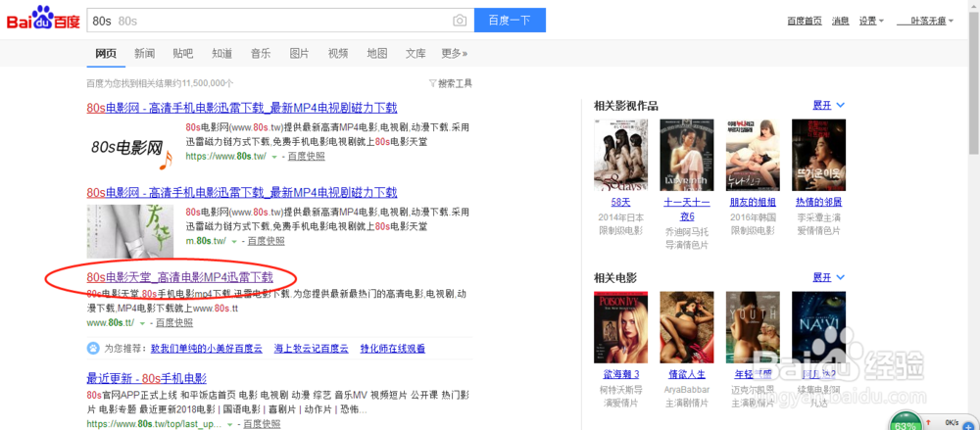Open 消息 link in header
The height and width of the screenshot is (430, 980).
click(841, 21)
